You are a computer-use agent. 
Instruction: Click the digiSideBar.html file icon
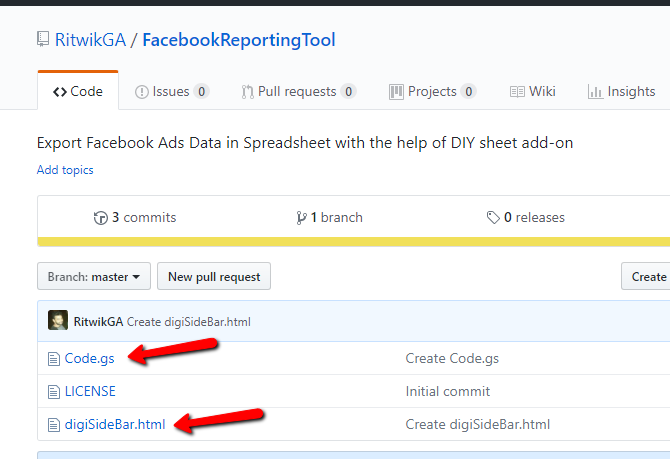pos(53,425)
